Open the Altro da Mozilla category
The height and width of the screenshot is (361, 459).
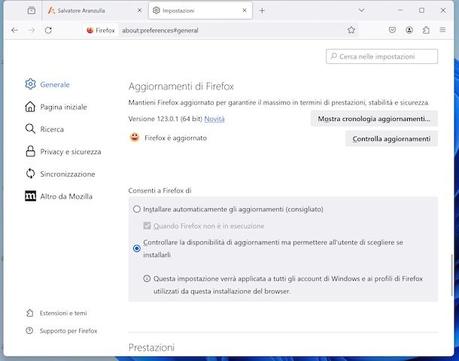point(59,196)
